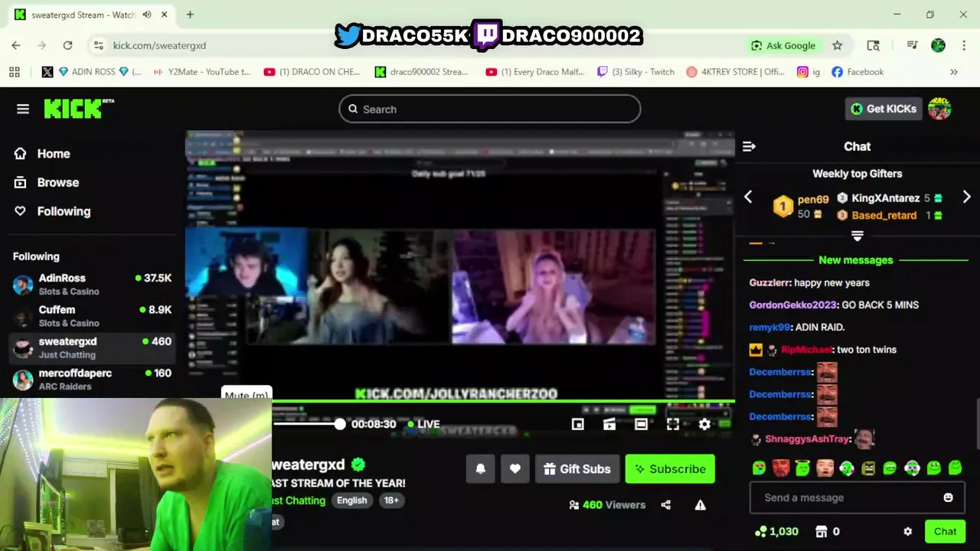Screen dimensions: 980x551
Task: Enter fullscreen on the video player
Action: point(673,424)
